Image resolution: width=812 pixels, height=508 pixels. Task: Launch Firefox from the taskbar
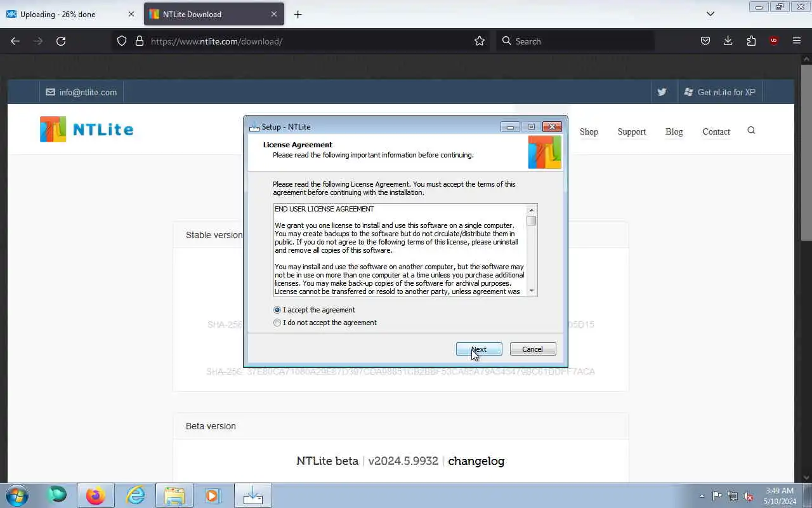tap(96, 495)
